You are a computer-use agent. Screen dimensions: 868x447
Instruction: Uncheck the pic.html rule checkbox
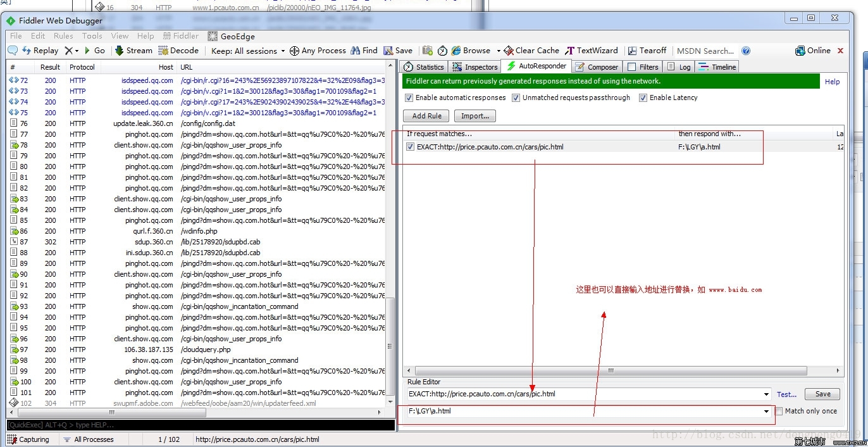click(x=411, y=147)
